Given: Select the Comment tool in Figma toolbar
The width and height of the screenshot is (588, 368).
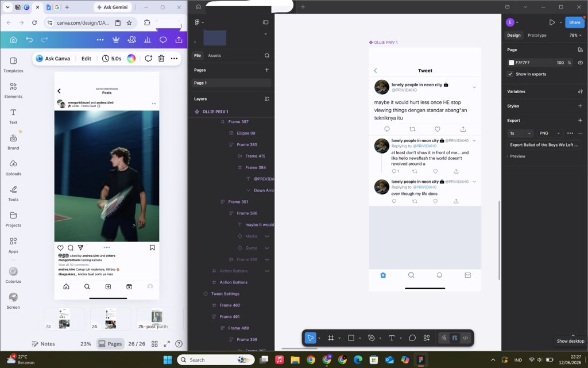Looking at the screenshot, I should [x=412, y=338].
